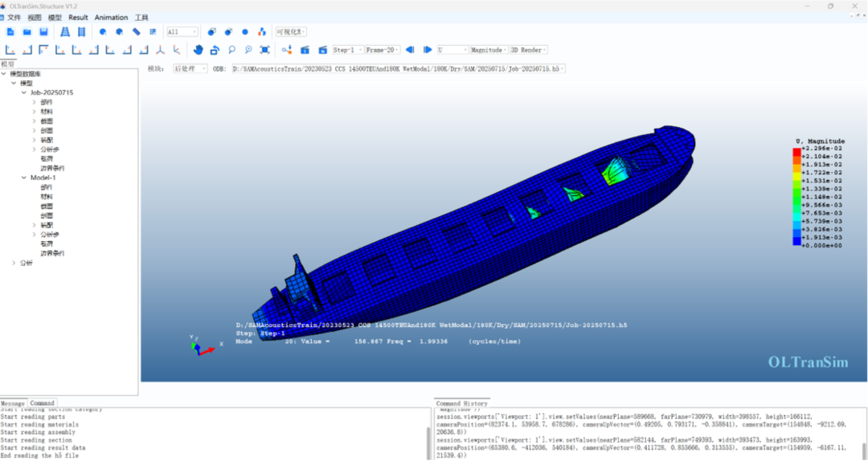868x462 pixels.
Task: Click the blue ruler measure icon
Action: point(136,32)
